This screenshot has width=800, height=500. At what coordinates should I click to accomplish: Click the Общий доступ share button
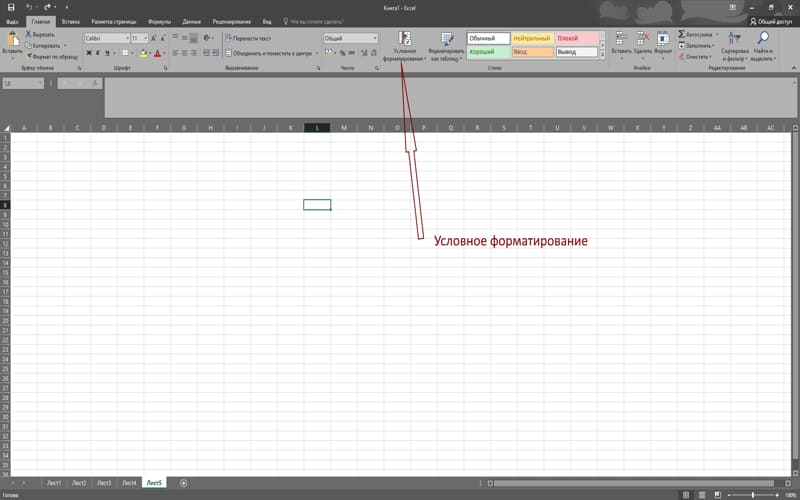(770, 22)
